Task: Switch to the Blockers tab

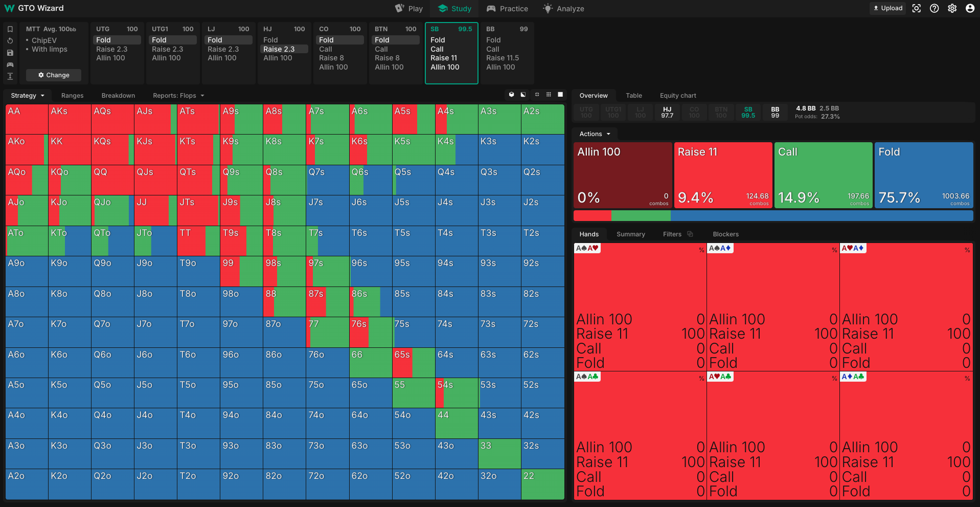Action: (x=726, y=234)
